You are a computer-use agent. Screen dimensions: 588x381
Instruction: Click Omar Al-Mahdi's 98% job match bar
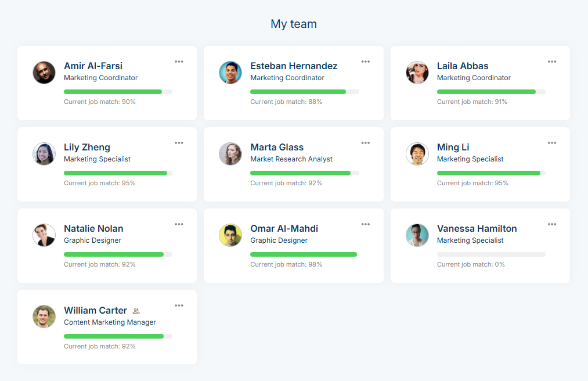click(304, 254)
